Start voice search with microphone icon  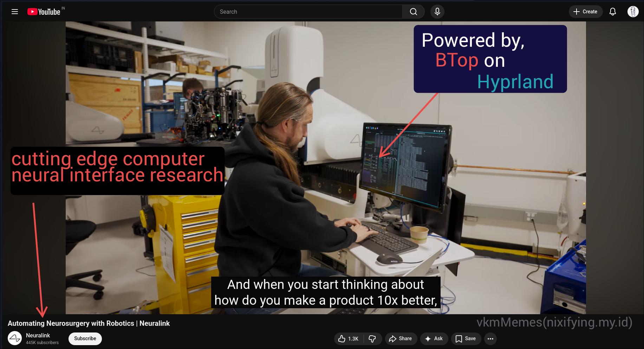437,12
